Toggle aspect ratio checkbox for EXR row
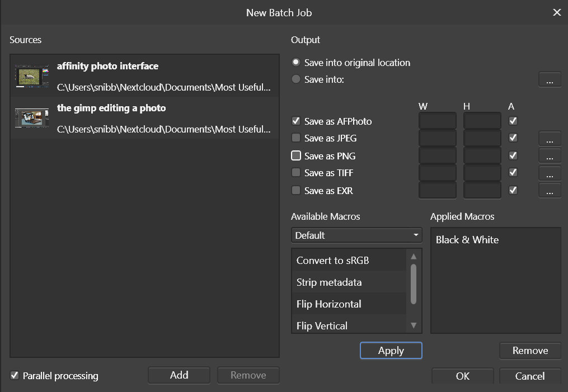 [x=513, y=190]
